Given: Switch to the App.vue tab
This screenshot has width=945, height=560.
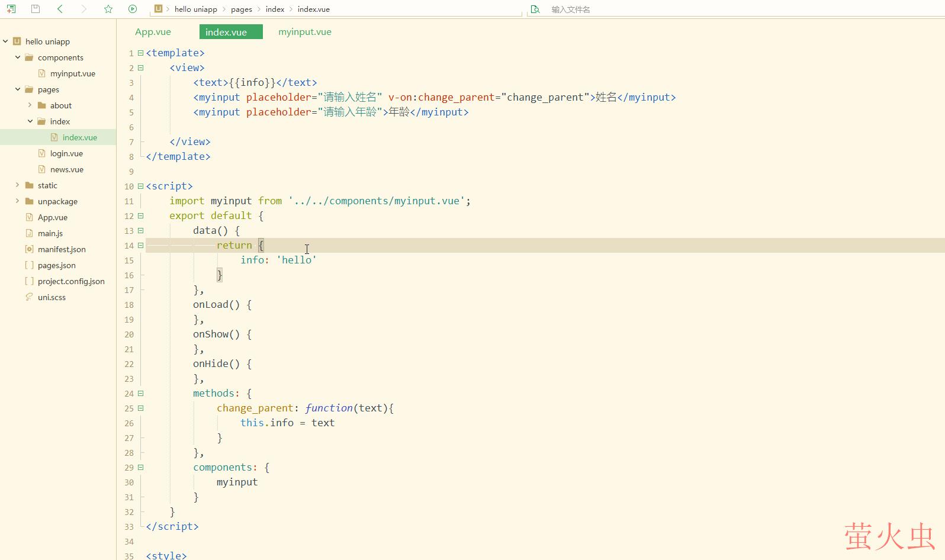Looking at the screenshot, I should [153, 32].
